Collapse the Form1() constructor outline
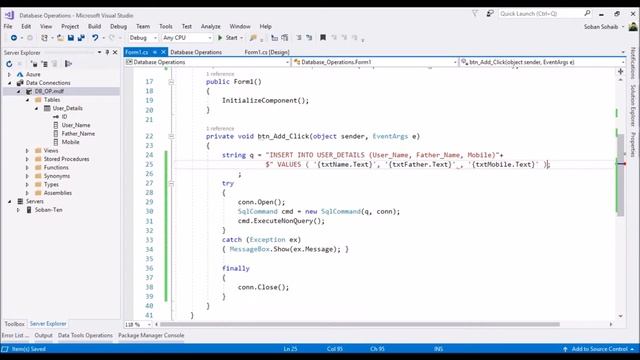 point(171,82)
